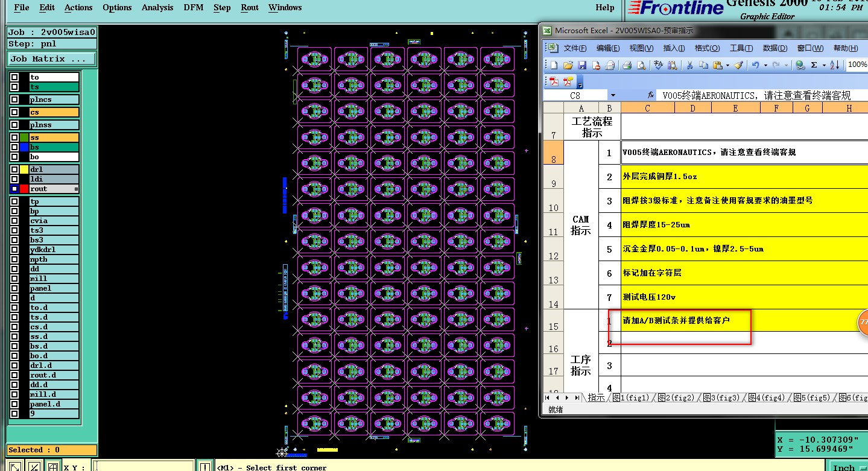Click the Undo arrow icon in Excel

click(755, 65)
